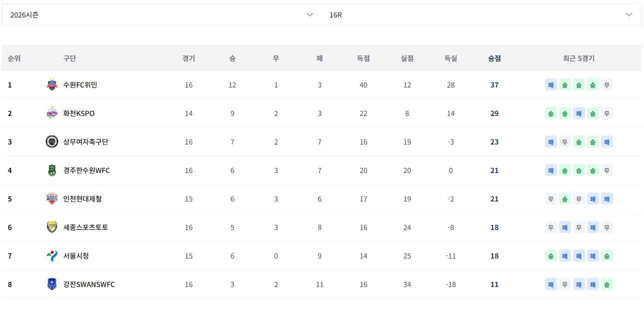
Task: Open the 16R round dropdown
Action: coord(481,15)
